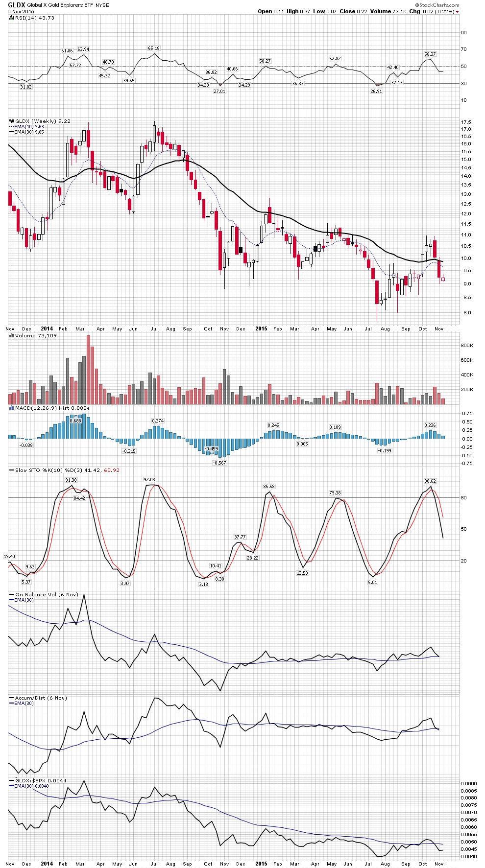
Task: Click the 'Low 9.07' value in the header
Action: (326, 11)
